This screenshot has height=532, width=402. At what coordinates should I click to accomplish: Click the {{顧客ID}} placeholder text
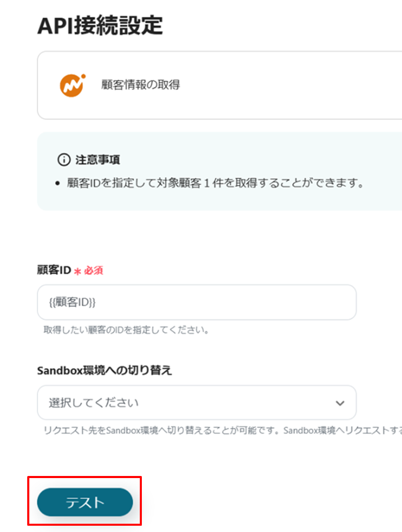point(72,302)
